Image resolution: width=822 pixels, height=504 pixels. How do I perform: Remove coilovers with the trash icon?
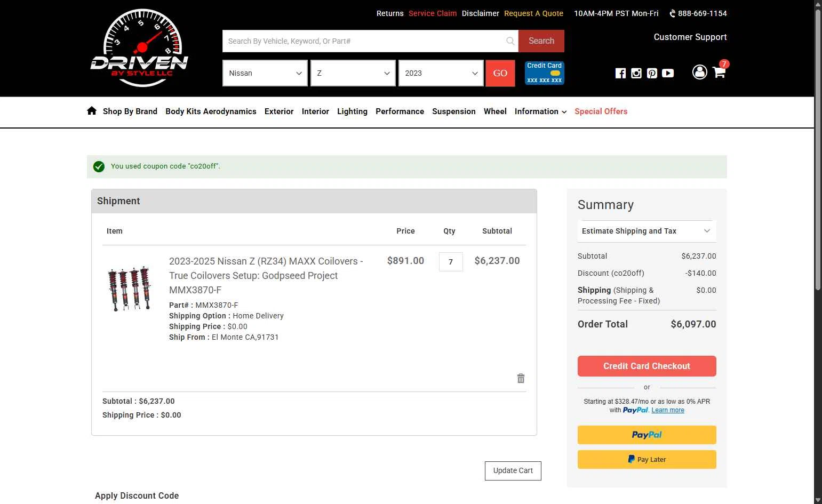coord(521,378)
